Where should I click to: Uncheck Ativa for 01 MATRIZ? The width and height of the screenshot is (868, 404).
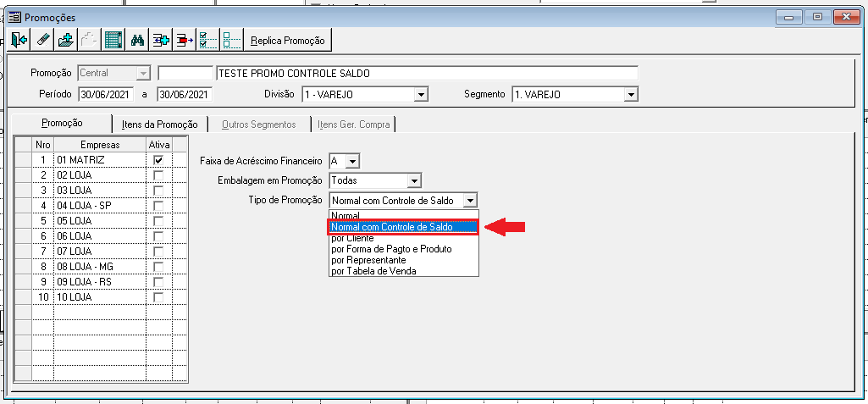(159, 160)
